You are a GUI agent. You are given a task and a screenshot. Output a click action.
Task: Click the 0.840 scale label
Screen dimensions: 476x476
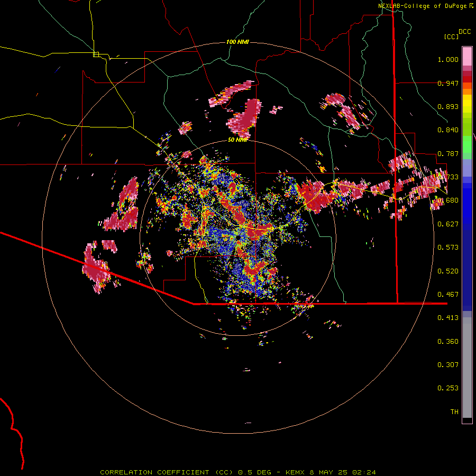(x=448, y=130)
